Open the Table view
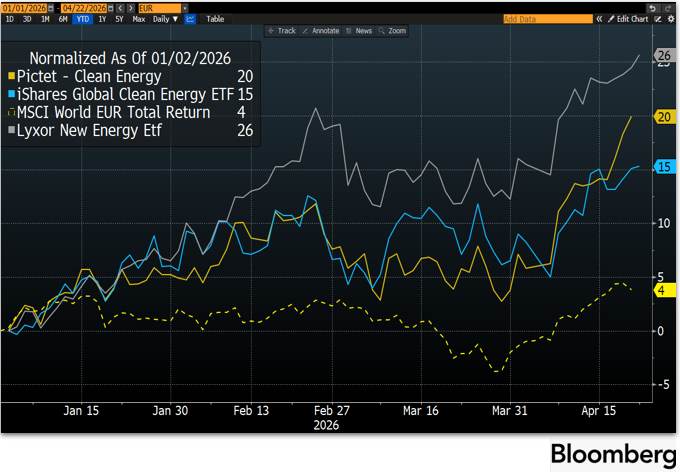680x472 pixels. point(215,19)
